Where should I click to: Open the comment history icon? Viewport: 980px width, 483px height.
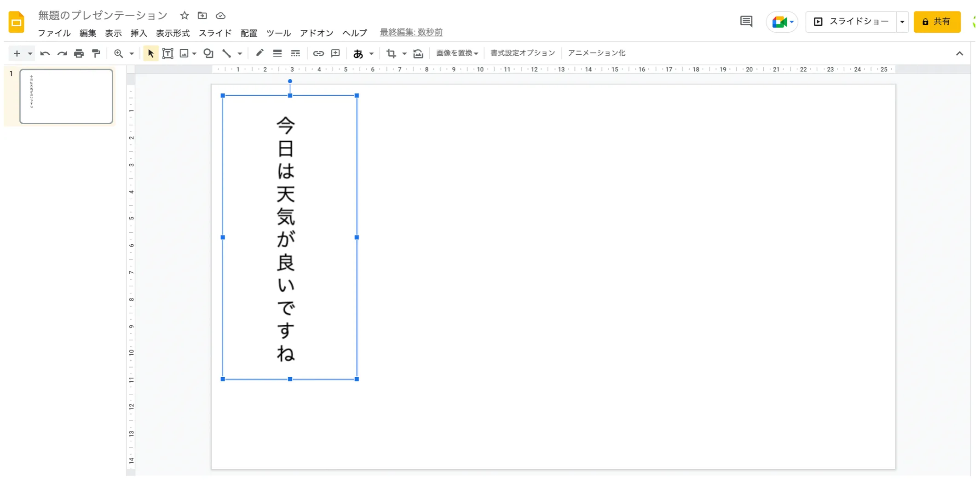[746, 22]
